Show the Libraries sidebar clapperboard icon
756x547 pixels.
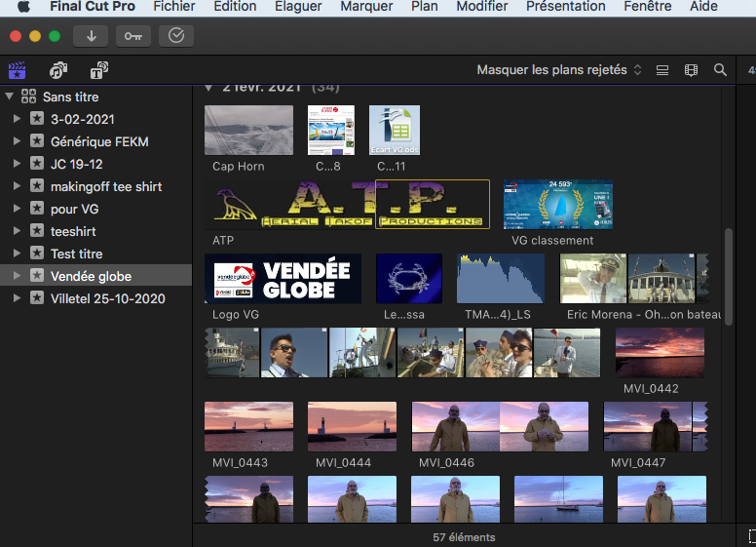coord(17,70)
